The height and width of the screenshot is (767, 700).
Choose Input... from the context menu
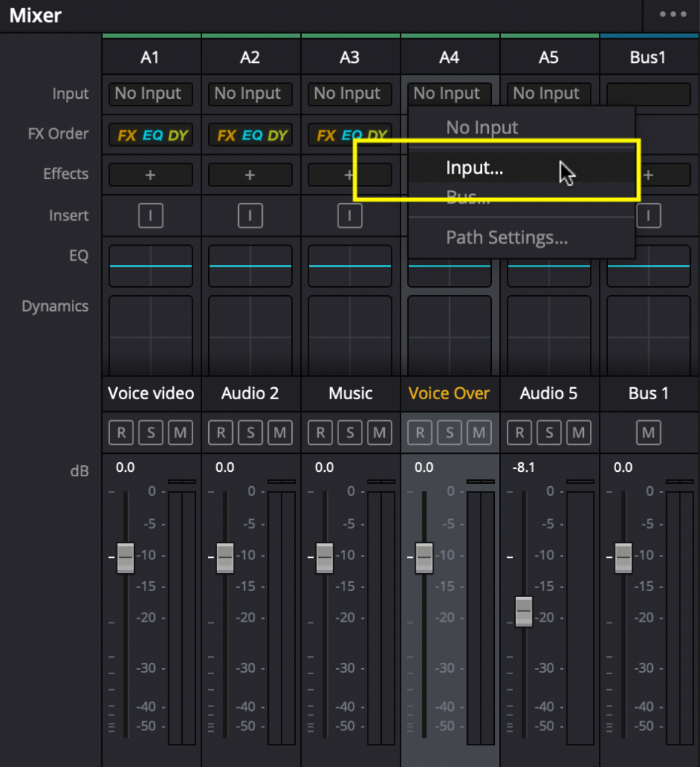click(475, 168)
